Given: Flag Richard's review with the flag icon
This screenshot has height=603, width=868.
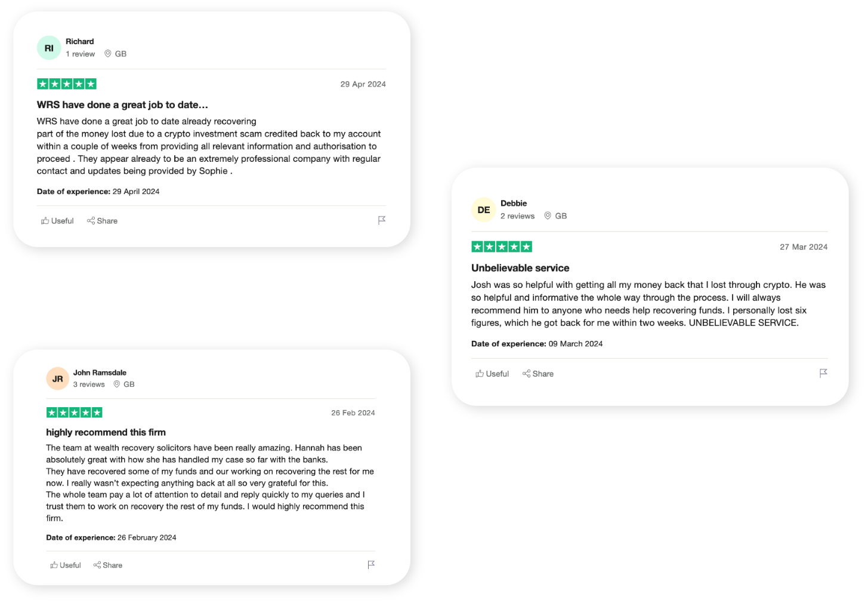Looking at the screenshot, I should pos(382,220).
